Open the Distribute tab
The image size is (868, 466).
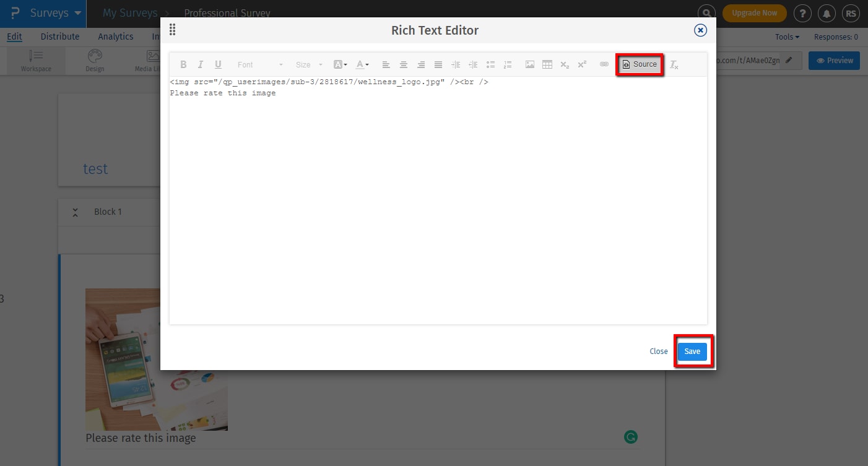[x=60, y=37]
